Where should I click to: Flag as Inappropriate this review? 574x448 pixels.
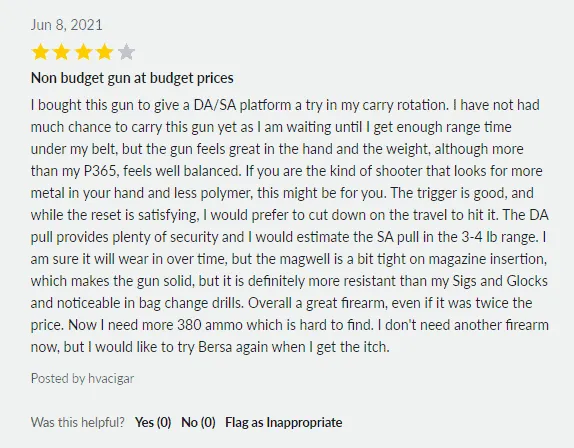pyautogui.click(x=284, y=422)
